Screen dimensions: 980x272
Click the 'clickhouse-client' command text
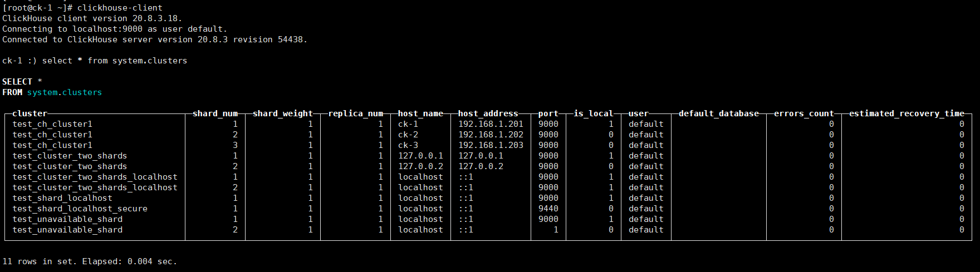120,8
